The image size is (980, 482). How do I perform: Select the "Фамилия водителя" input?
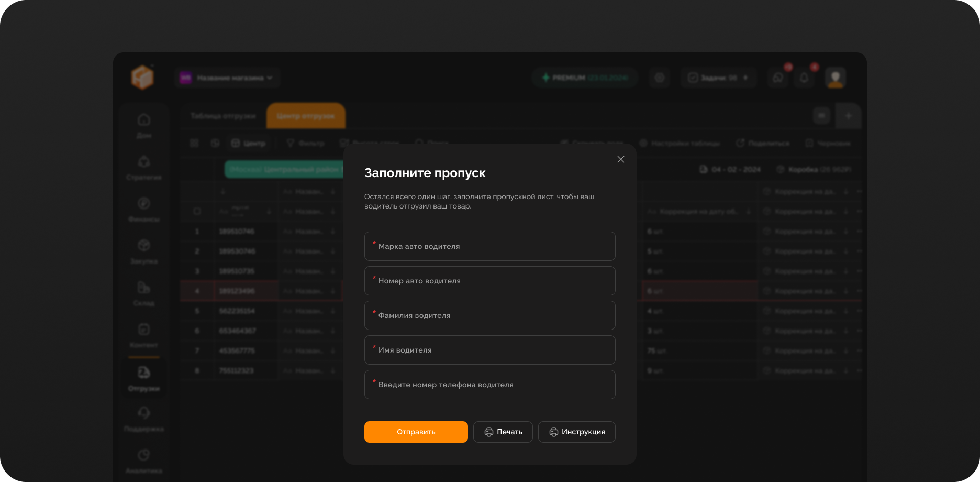489,315
